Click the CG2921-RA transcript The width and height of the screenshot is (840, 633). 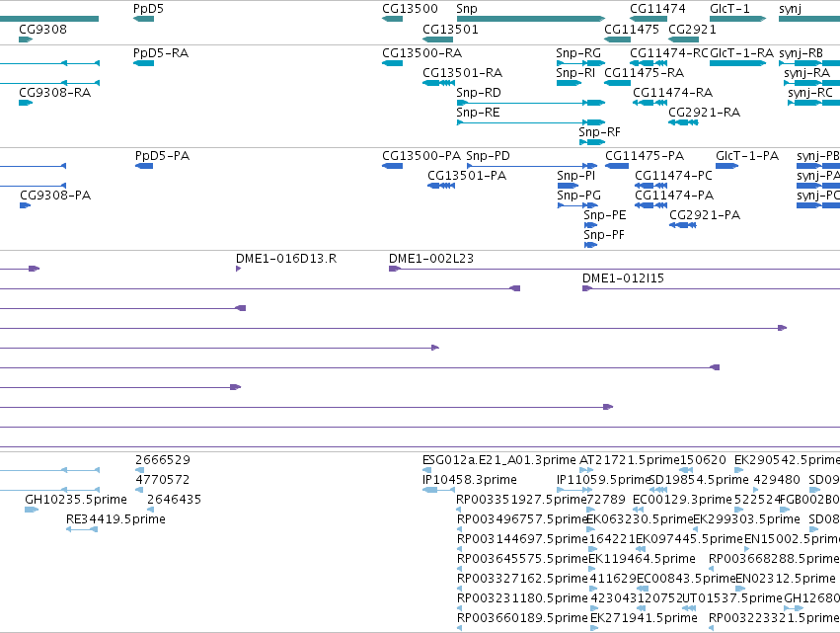click(x=683, y=122)
